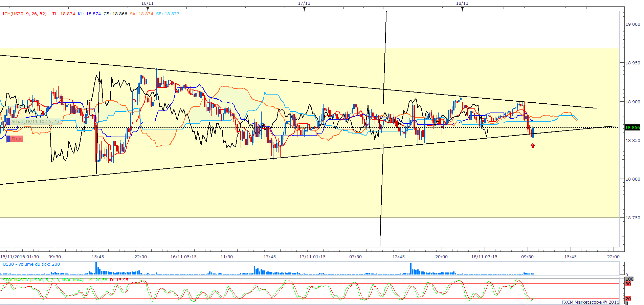
Task: Click the green current price tag 18 866
Action: click(632, 127)
